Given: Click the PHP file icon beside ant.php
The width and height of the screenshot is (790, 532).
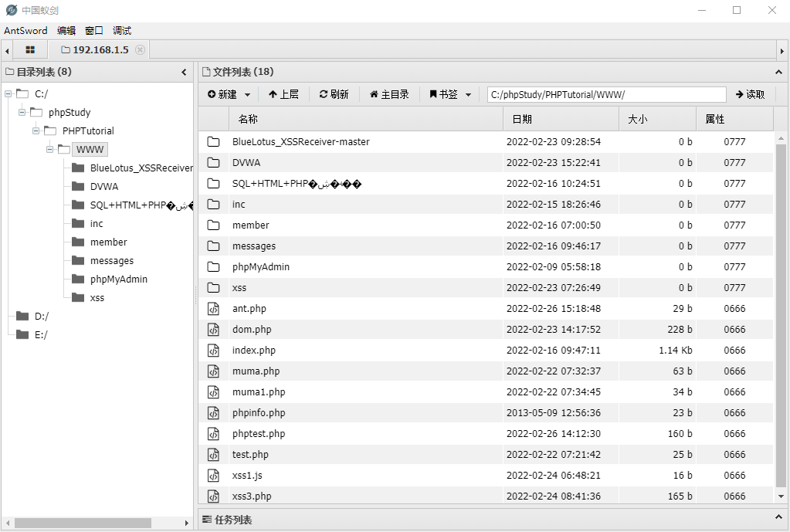Looking at the screenshot, I should click(x=213, y=308).
